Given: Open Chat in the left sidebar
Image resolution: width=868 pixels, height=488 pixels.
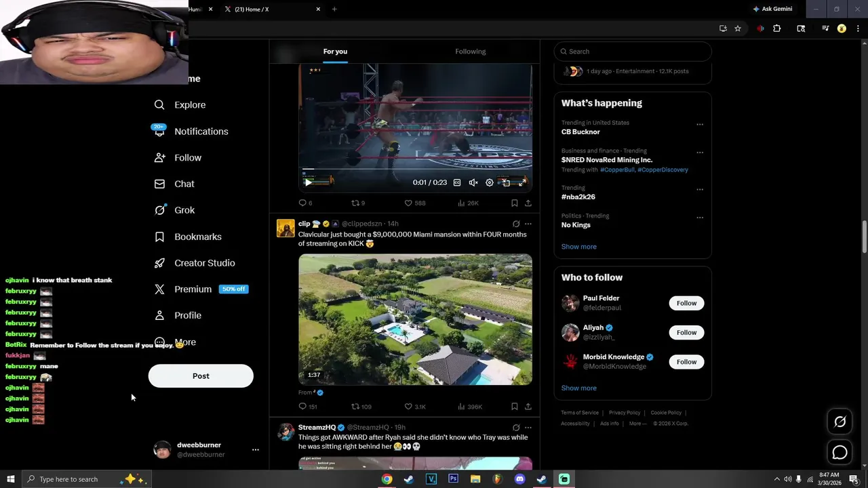Looking at the screenshot, I should [174, 184].
